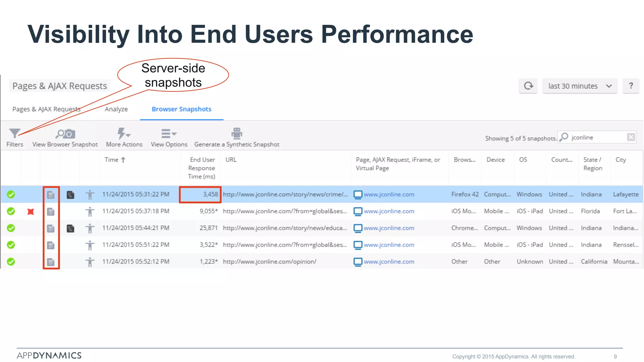
Task: Click green status check in 05:44:21 PM row
Action: pos(11,228)
